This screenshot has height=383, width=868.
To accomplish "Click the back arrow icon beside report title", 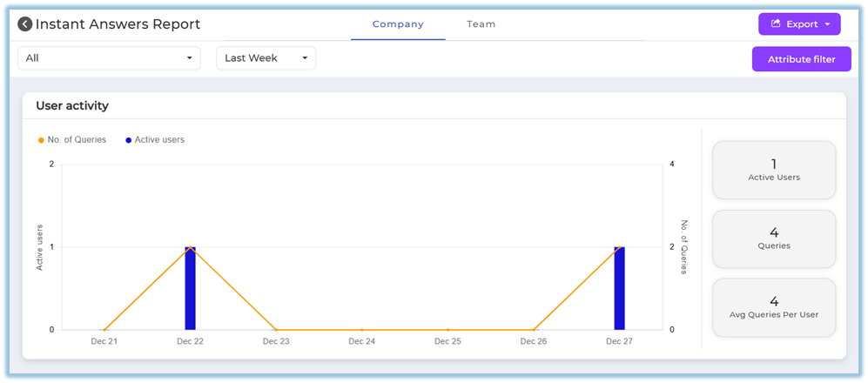I will 25,24.
